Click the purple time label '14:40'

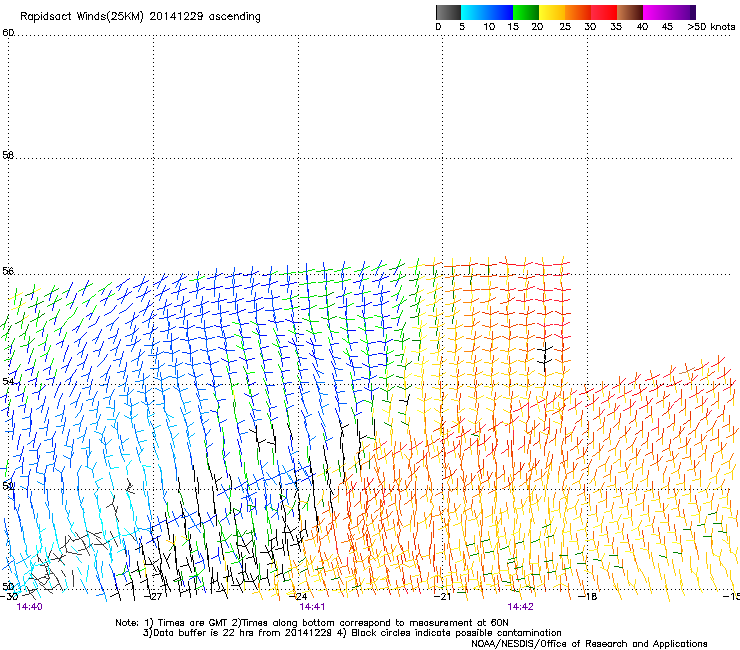[x=29, y=607]
